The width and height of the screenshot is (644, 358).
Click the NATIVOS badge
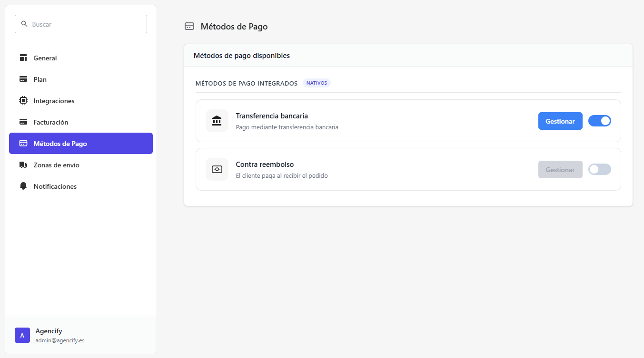317,83
